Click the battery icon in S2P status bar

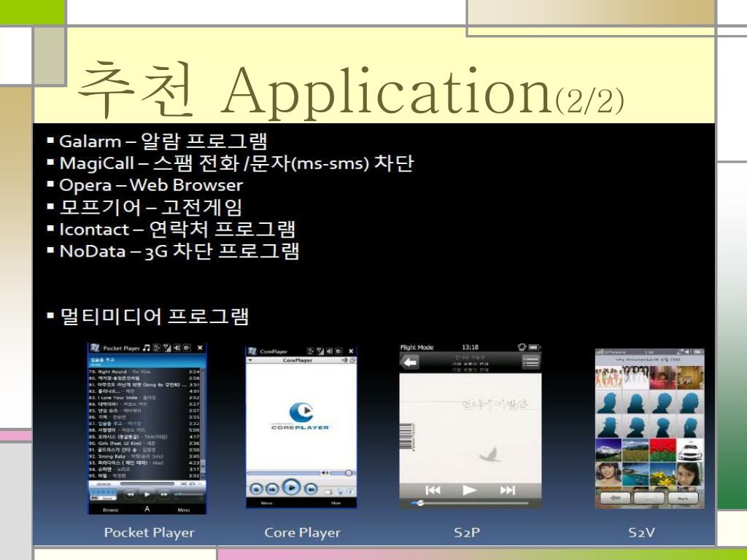click(534, 347)
